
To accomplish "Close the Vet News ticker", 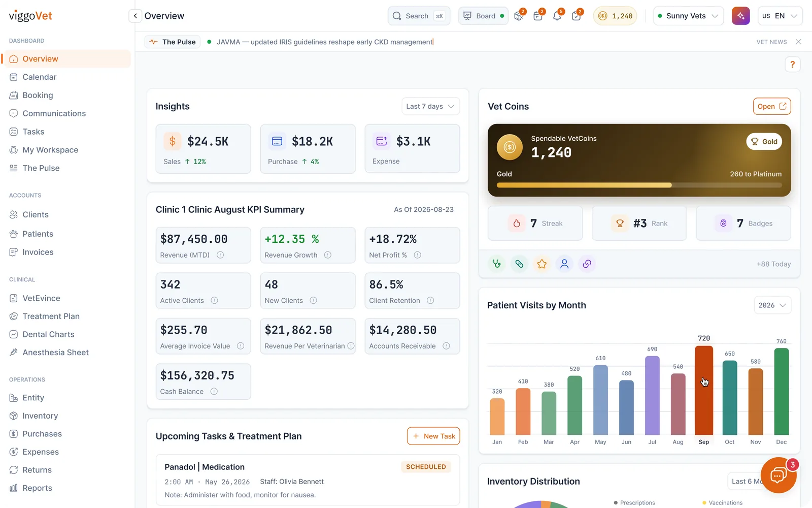I will 798,42.
